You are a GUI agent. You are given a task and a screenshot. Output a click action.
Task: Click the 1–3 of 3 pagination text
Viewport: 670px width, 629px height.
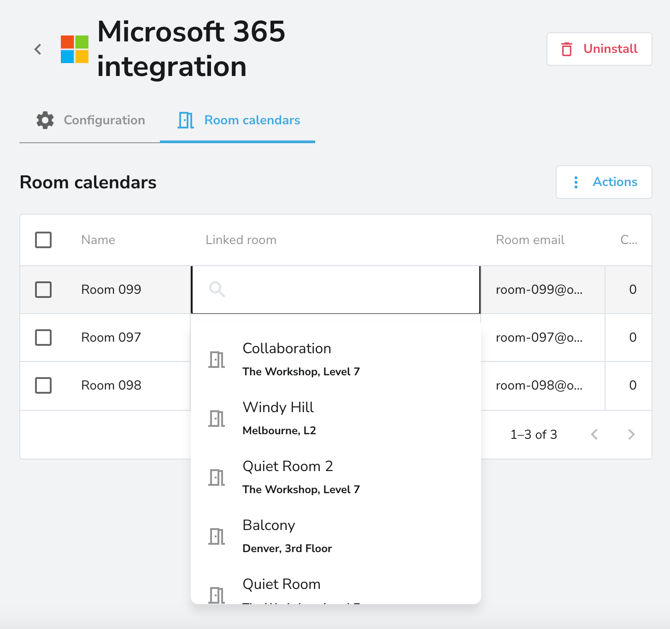(534, 435)
